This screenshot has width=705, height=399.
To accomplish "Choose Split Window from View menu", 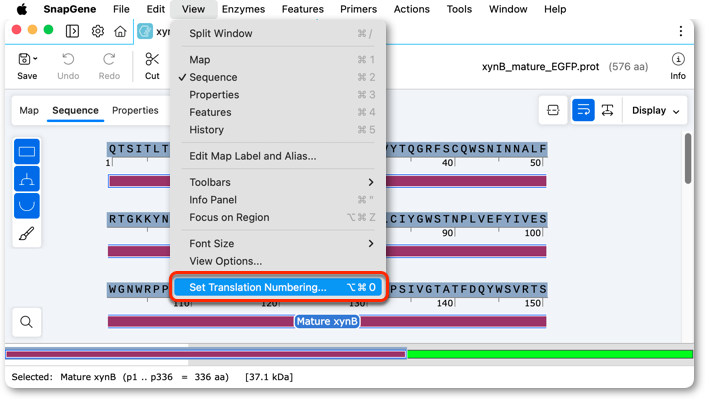I will 278,33.
